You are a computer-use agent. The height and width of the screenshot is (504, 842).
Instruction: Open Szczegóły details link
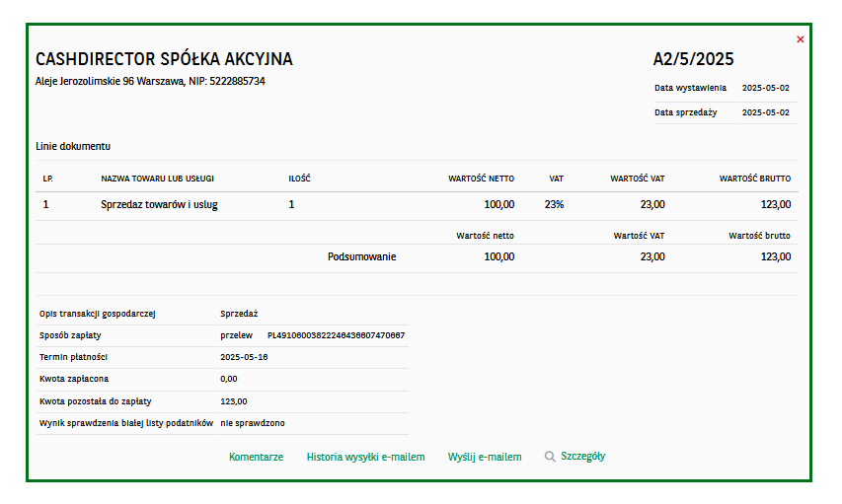583,457
